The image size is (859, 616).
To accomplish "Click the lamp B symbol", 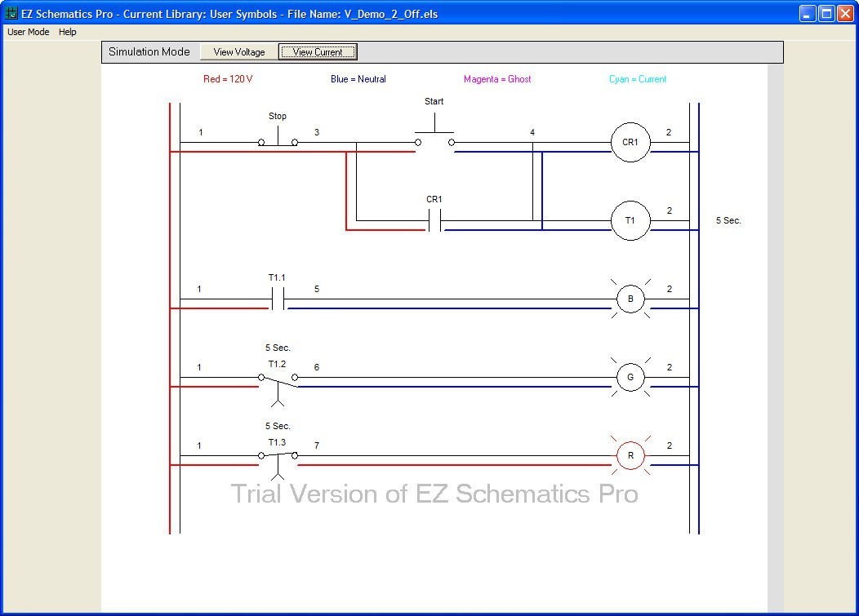I will click(630, 299).
